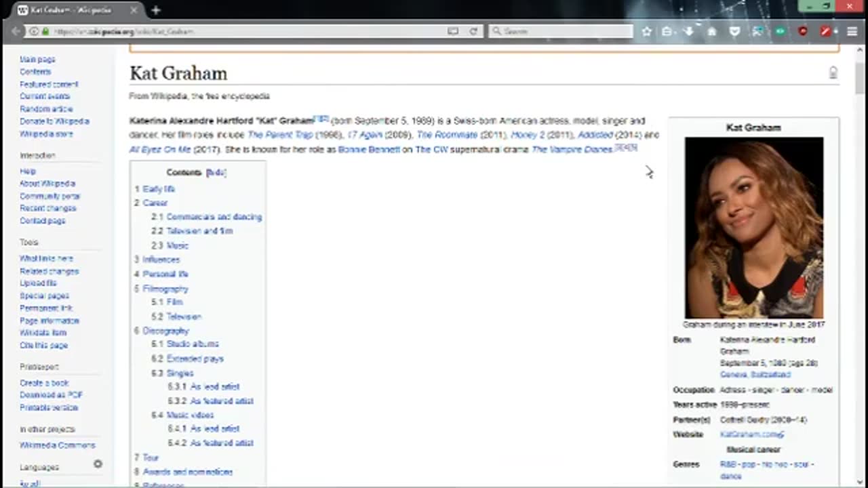The image size is (868, 488).
Task: Open Permanent link tool
Action: (x=46, y=308)
